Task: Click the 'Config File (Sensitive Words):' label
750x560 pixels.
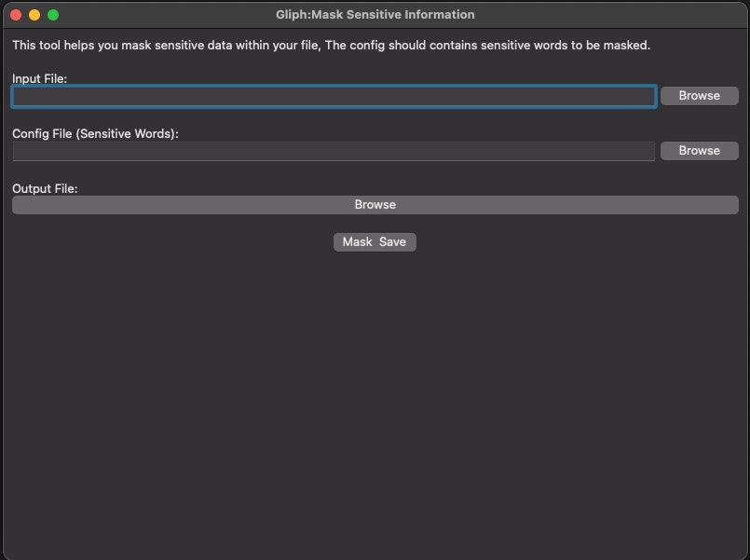Action: pyautogui.click(x=95, y=133)
